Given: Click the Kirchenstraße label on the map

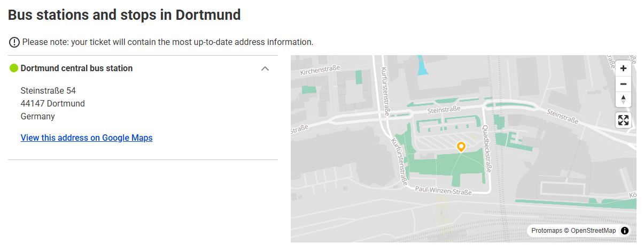Looking at the screenshot, I should (x=320, y=71).
